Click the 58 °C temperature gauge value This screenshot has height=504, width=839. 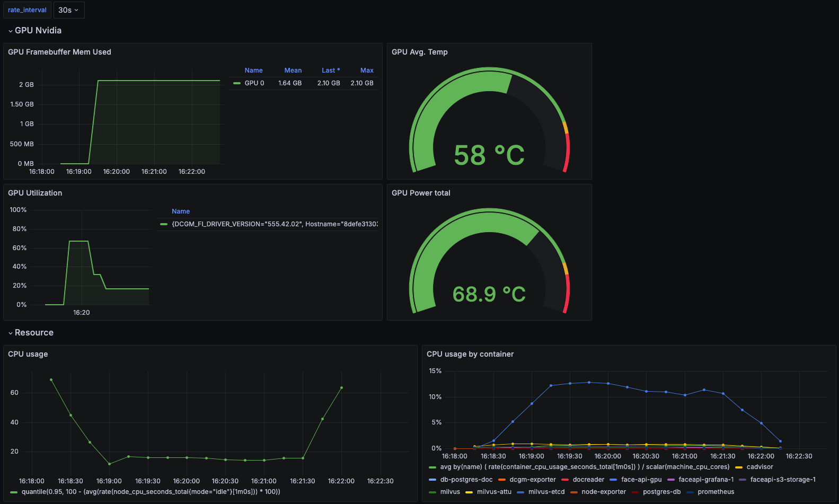tap(489, 155)
